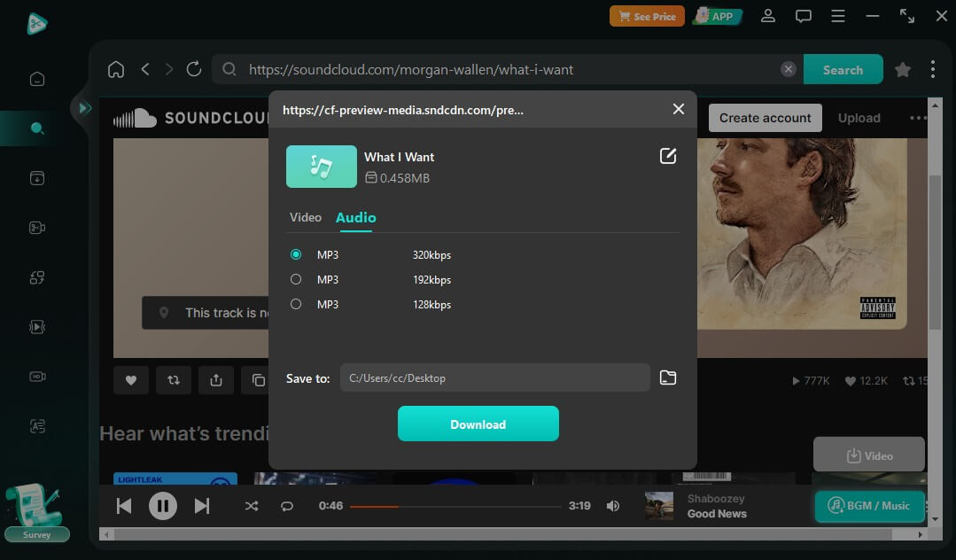Screen dimensions: 956x560
Task: Click the Save to path field
Action: point(495,377)
